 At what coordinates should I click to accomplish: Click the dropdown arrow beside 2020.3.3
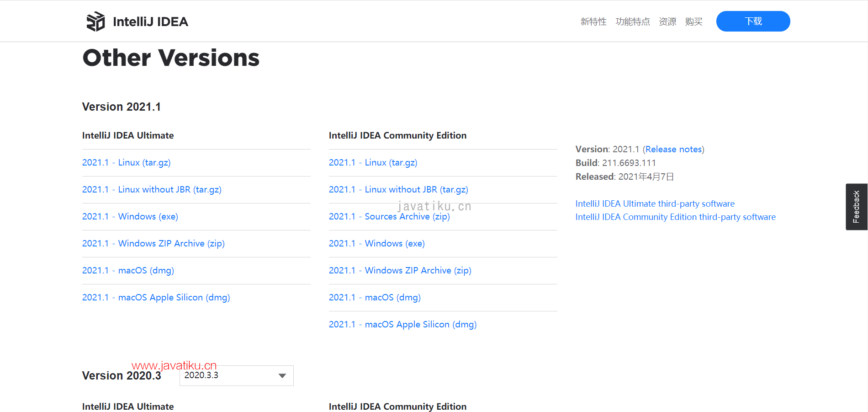point(282,376)
